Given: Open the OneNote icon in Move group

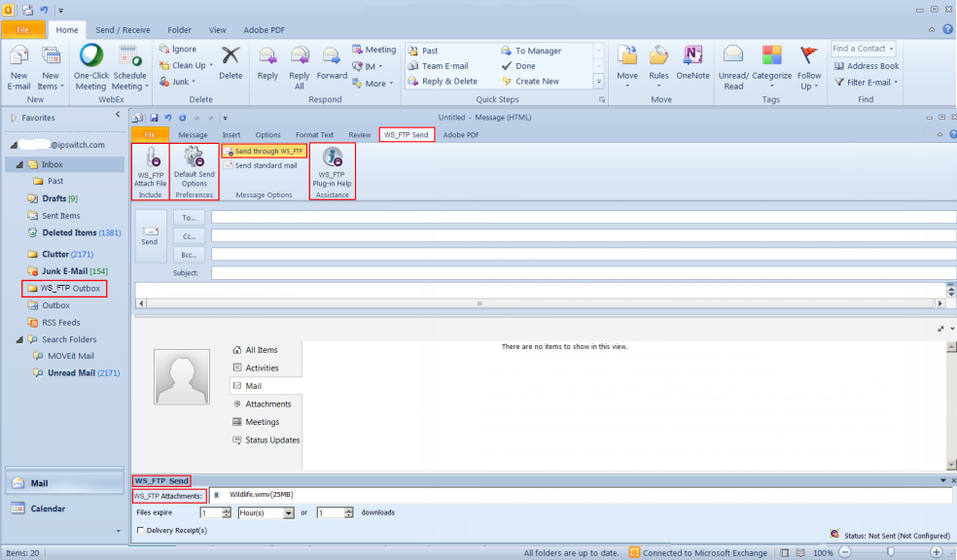Looking at the screenshot, I should coord(692,56).
